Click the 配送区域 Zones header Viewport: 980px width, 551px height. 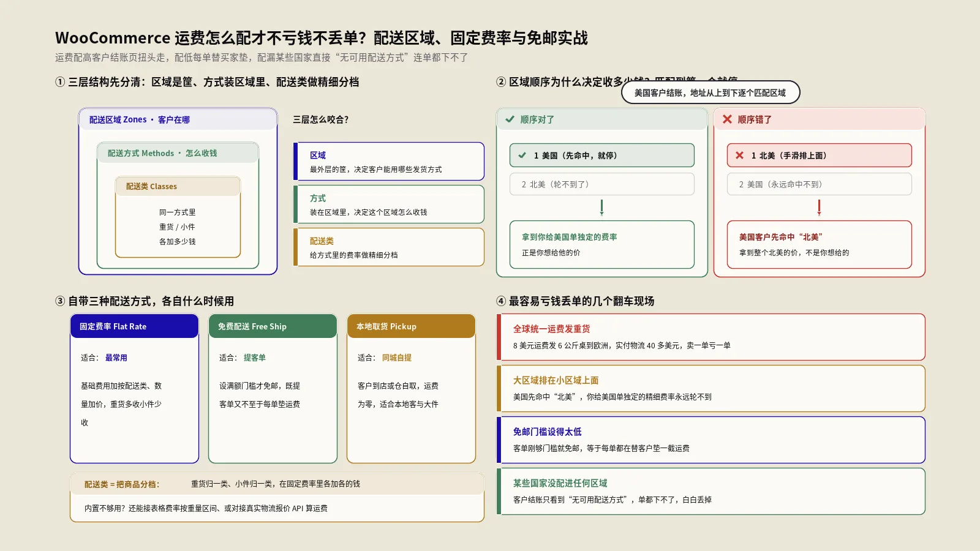click(178, 119)
